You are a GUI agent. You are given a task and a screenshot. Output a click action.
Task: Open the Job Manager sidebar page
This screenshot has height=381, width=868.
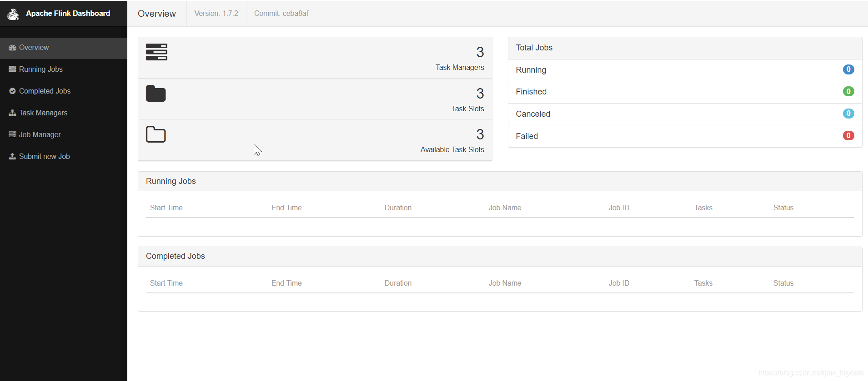point(64,135)
